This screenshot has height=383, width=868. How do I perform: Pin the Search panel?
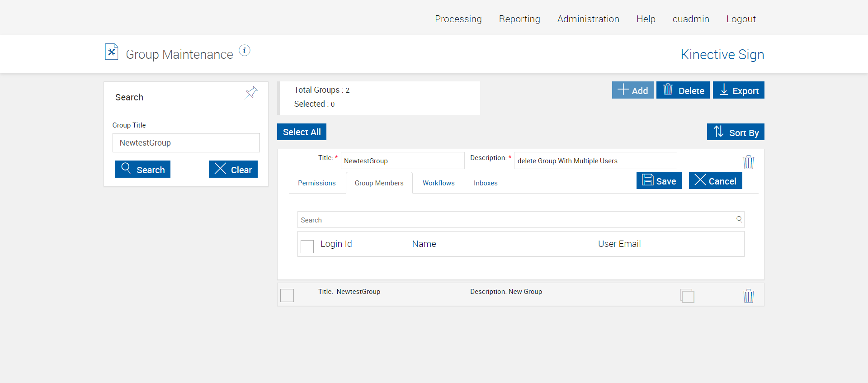pyautogui.click(x=251, y=93)
